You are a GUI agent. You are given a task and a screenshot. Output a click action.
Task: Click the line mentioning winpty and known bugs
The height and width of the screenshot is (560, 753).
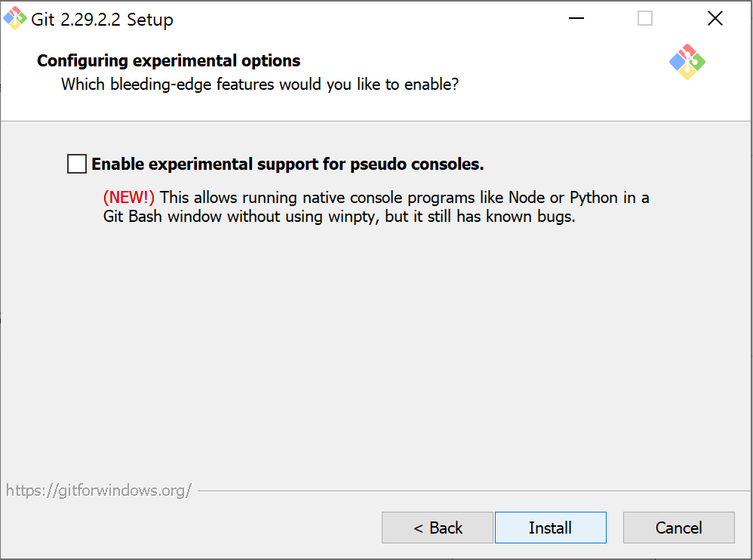(x=339, y=217)
